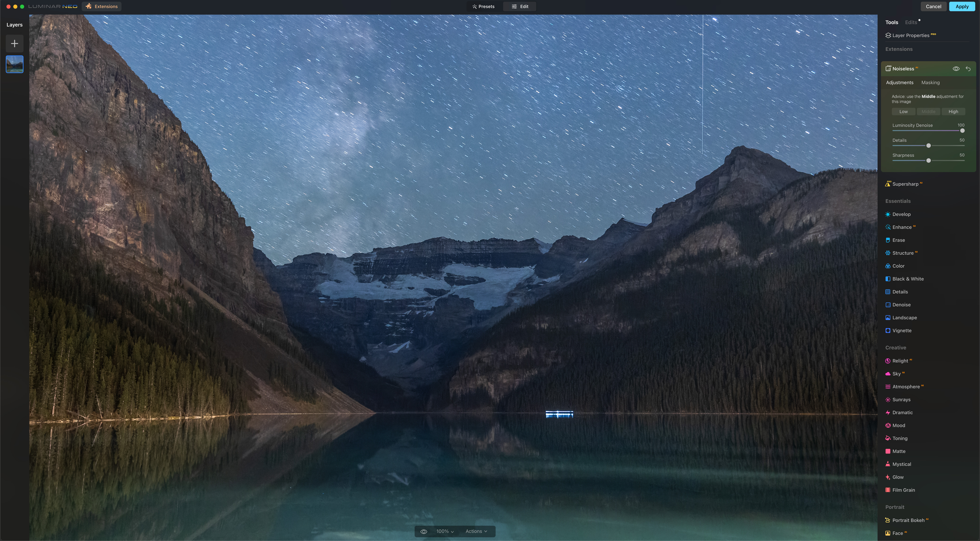Image resolution: width=980 pixels, height=541 pixels.
Task: Toggle before/after preview eye at bottom
Action: pos(423,531)
